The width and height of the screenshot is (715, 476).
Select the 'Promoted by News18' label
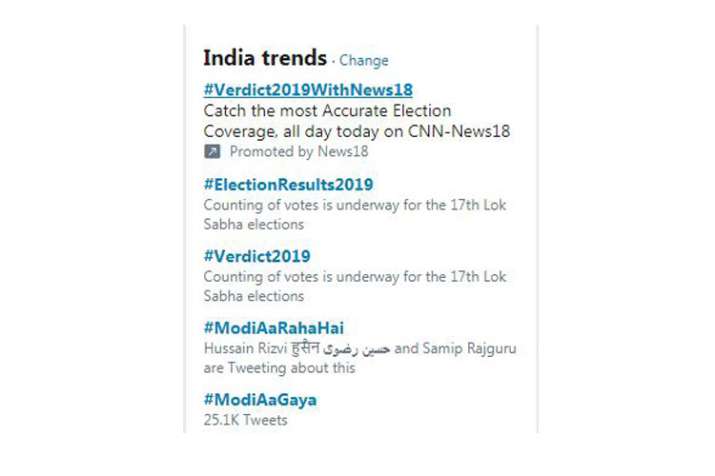point(299,151)
